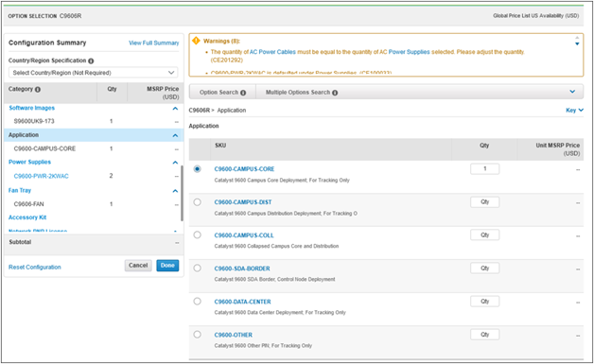594x364 pixels.
Task: Select the C9600-OTHER radio button
Action: click(197, 335)
